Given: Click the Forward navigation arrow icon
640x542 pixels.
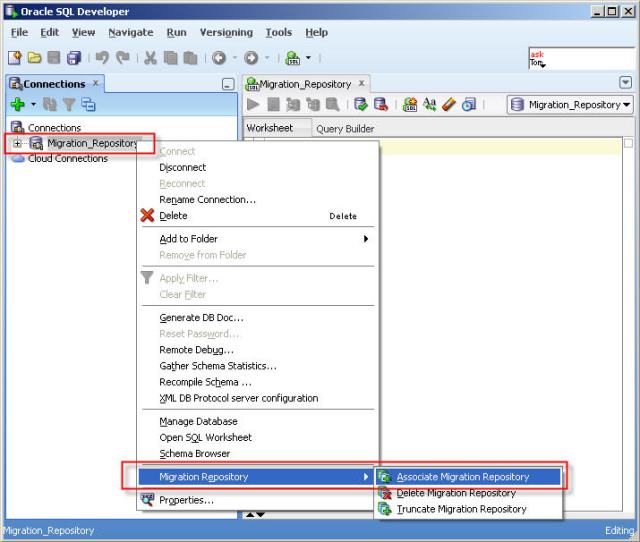Looking at the screenshot, I should [x=251, y=58].
